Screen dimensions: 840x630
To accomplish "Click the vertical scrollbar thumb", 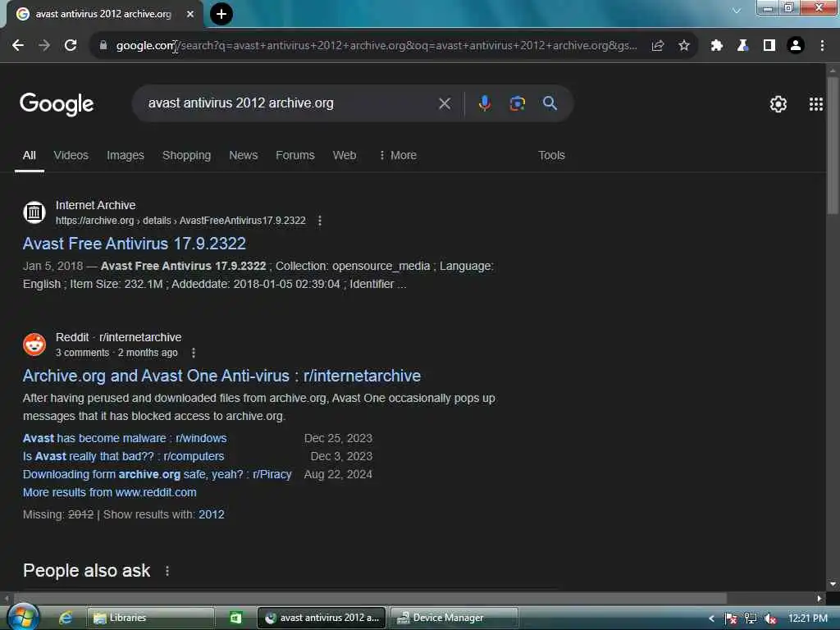I will (833, 144).
